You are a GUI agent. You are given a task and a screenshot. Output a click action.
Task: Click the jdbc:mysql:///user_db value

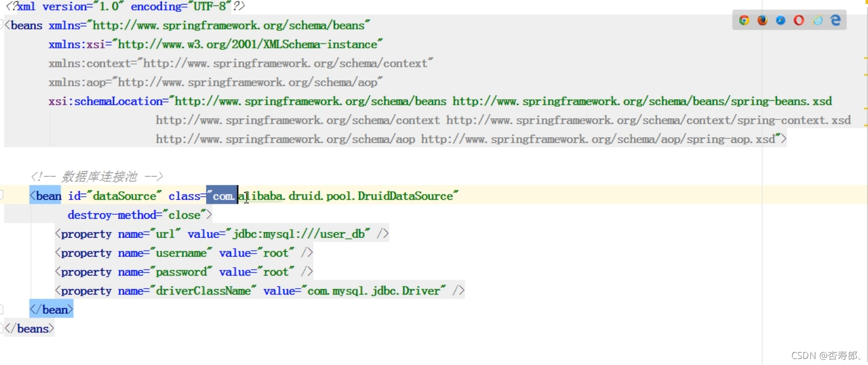click(x=298, y=234)
